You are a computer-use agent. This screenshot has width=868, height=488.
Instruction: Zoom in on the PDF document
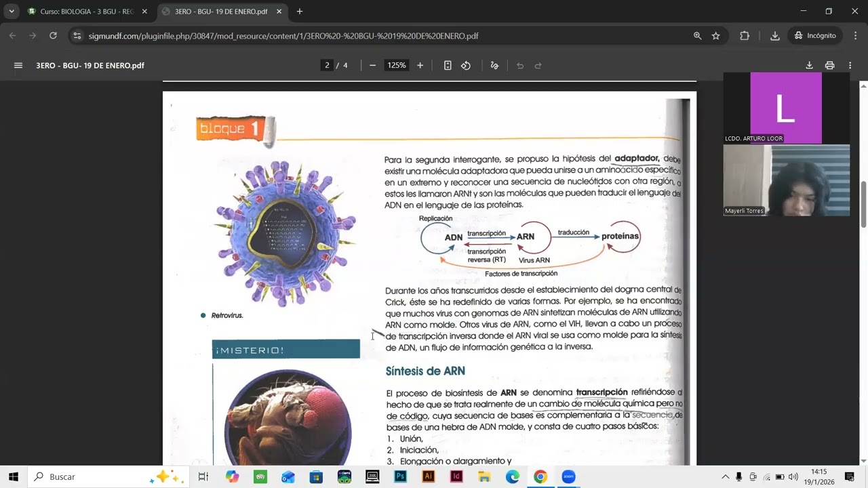pyautogui.click(x=420, y=66)
